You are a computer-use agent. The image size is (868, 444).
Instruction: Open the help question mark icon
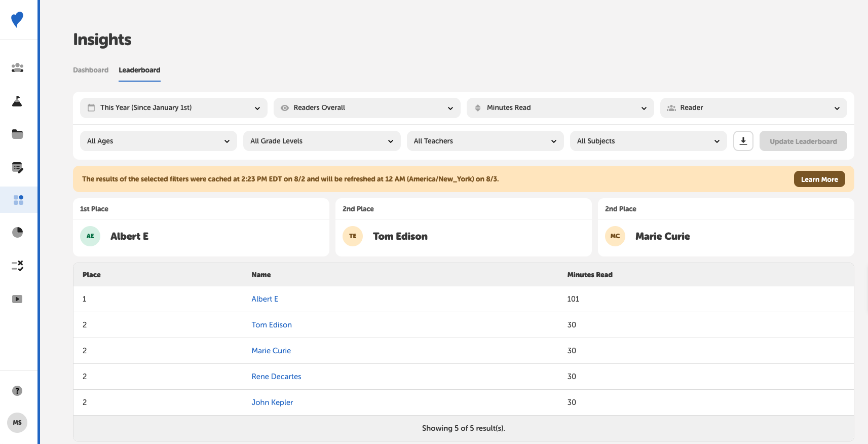click(x=17, y=391)
